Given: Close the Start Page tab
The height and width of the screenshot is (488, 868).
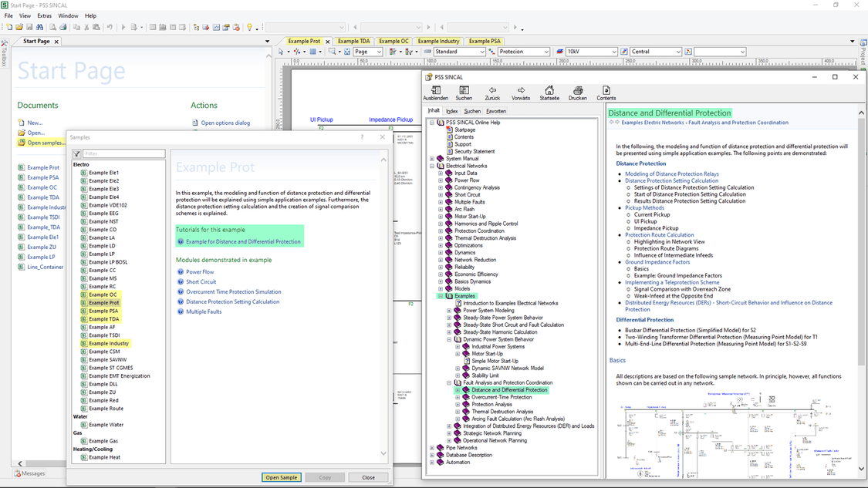Looking at the screenshot, I should [56, 42].
